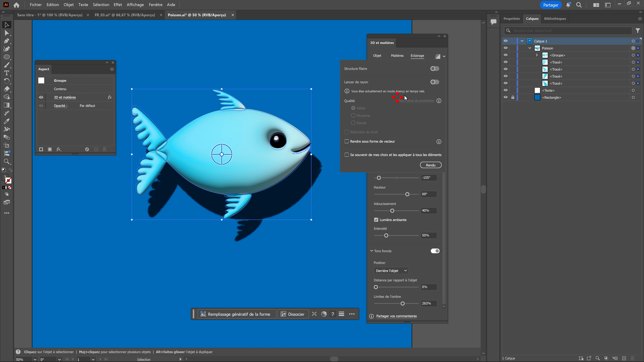Hide the Poisson layer group

point(505,48)
